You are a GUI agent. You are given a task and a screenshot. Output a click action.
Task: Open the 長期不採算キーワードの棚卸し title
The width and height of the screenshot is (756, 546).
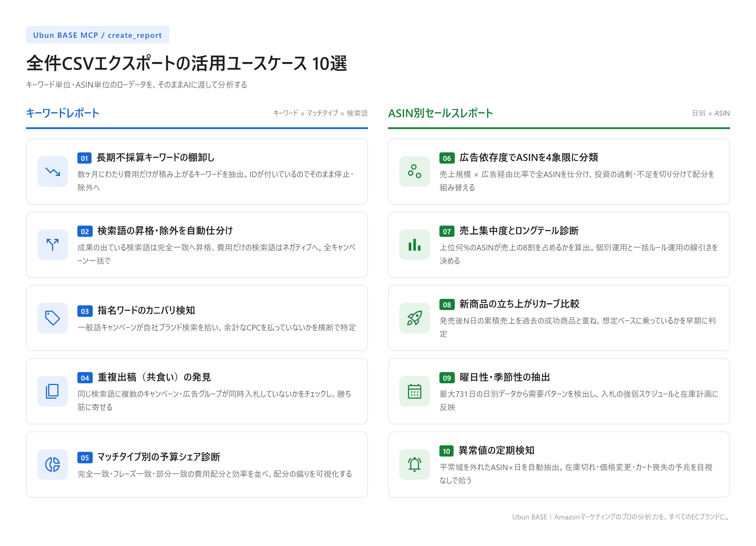155,157
